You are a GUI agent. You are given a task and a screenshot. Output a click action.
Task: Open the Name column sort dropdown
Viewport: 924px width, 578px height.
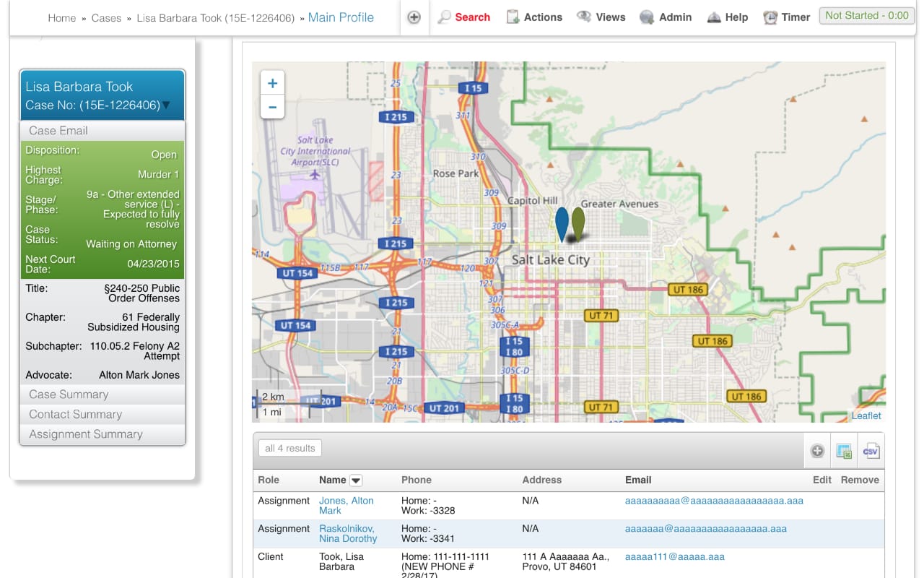click(356, 480)
